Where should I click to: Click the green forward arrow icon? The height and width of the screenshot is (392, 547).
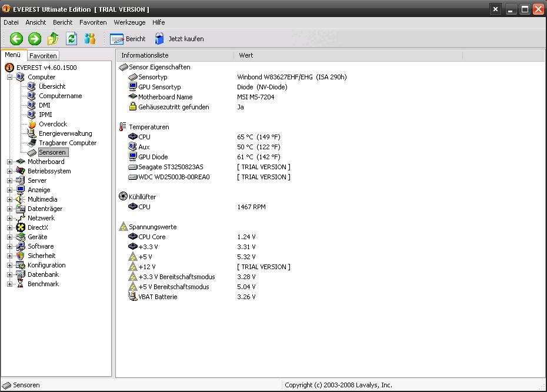tap(35, 39)
